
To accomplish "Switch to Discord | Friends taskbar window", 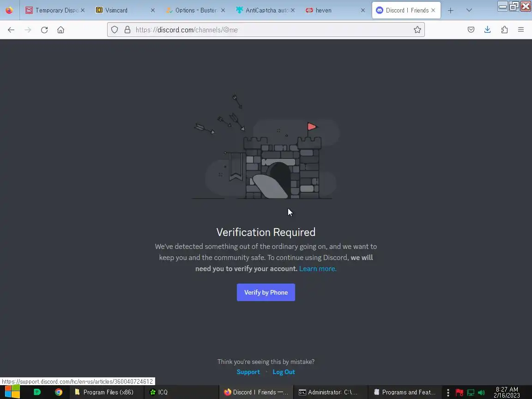I will [x=256, y=392].
